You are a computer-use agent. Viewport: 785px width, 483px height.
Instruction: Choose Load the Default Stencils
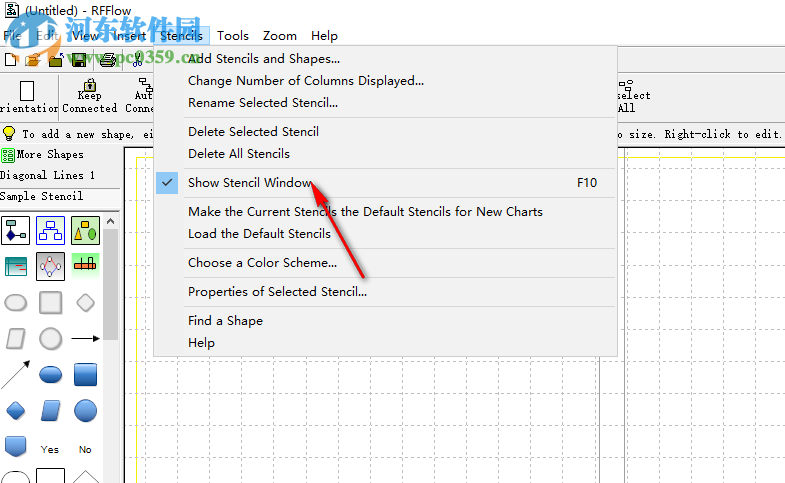pyautogui.click(x=259, y=234)
